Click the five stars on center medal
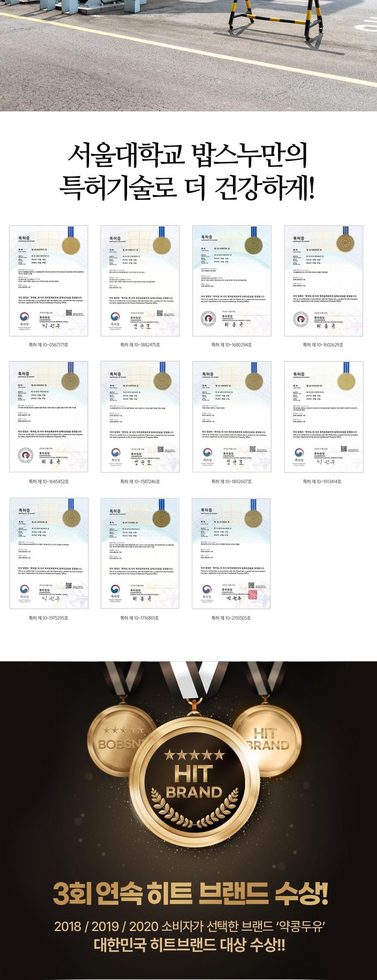The image size is (377, 980). 194,754
